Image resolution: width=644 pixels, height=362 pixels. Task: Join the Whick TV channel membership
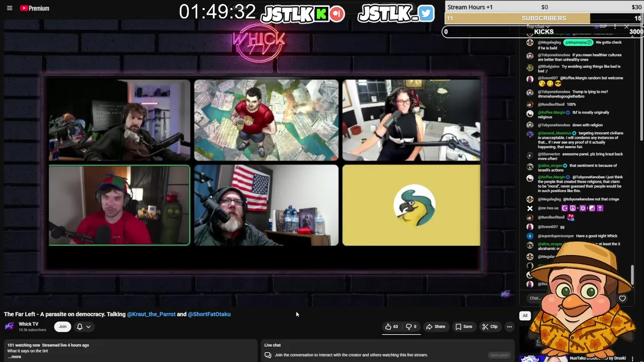click(x=62, y=327)
